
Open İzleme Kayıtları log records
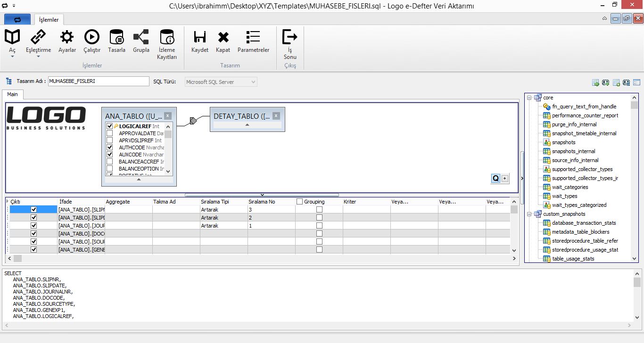tap(167, 37)
